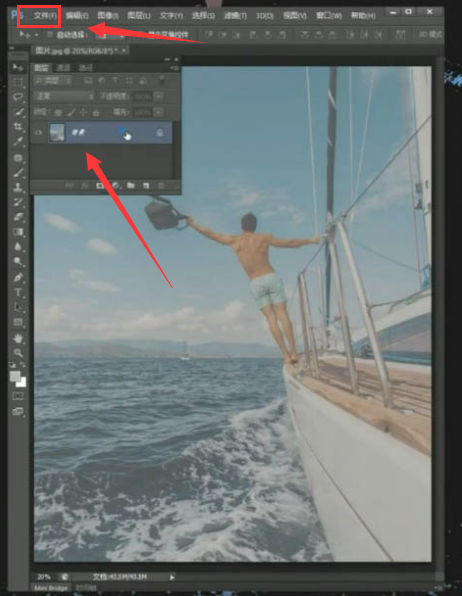462x596 pixels.
Task: Expand the opacity (不透明度) slider arrow
Action: click(159, 97)
